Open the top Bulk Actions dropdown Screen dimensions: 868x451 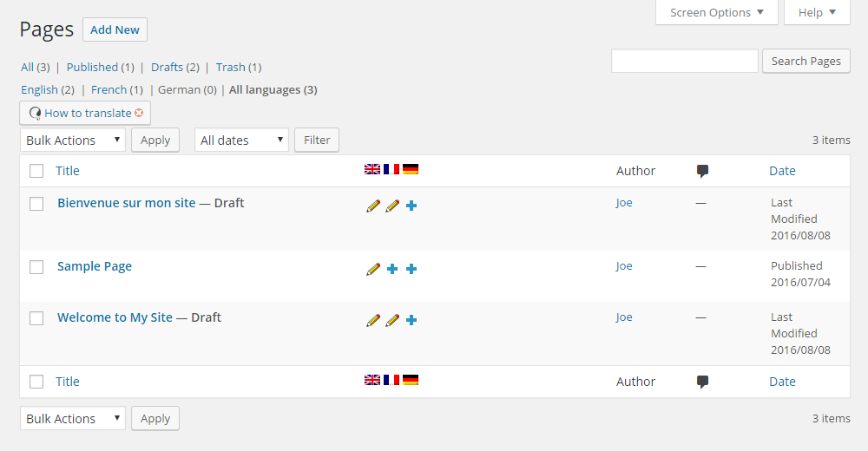pyautogui.click(x=73, y=140)
